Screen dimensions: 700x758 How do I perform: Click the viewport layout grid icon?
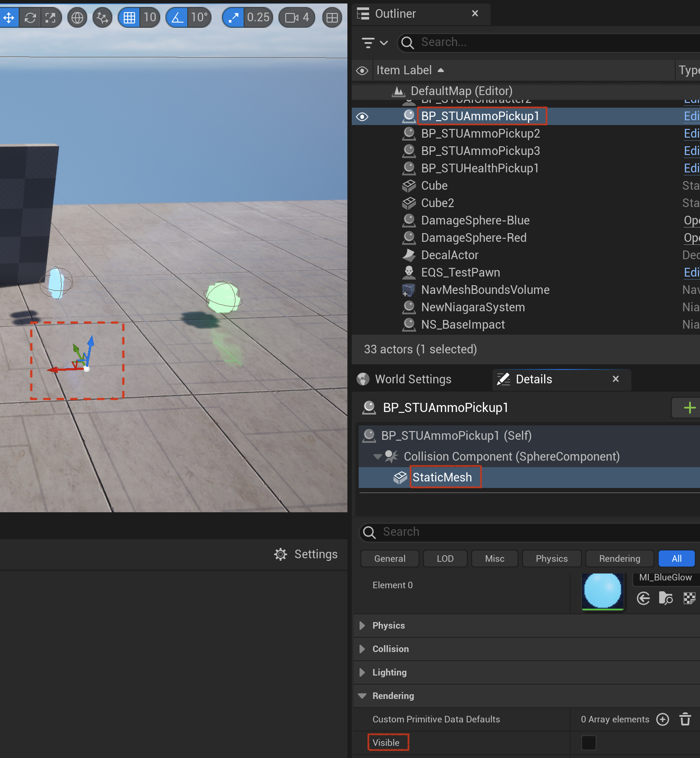(x=332, y=18)
